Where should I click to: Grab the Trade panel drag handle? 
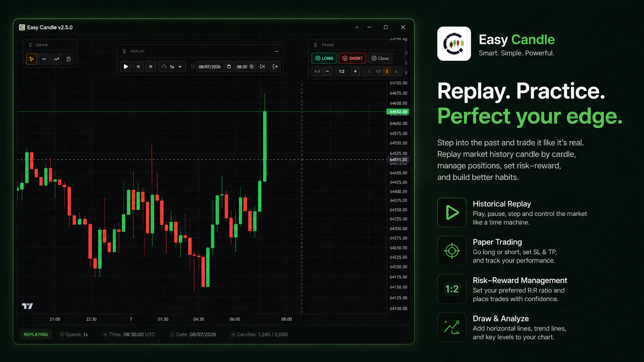pyautogui.click(x=315, y=45)
